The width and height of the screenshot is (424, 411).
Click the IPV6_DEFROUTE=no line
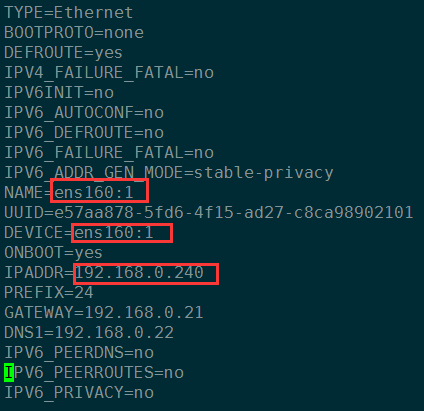tap(84, 133)
